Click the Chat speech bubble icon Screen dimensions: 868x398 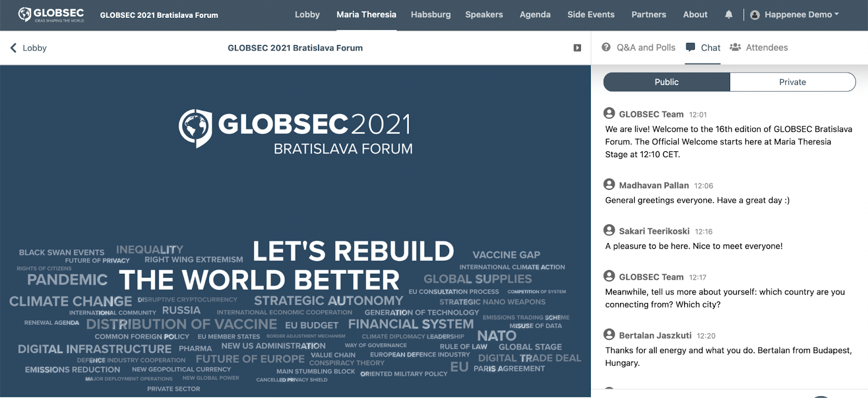click(691, 47)
